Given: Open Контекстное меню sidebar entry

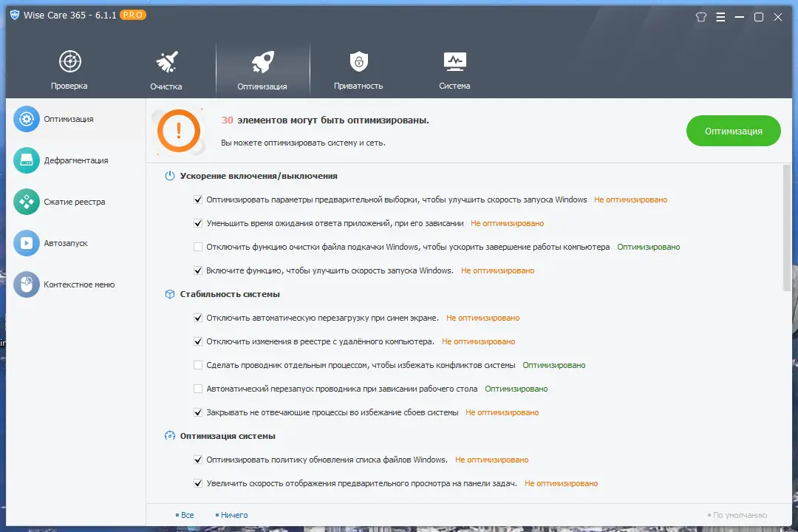Looking at the screenshot, I should coord(74,284).
